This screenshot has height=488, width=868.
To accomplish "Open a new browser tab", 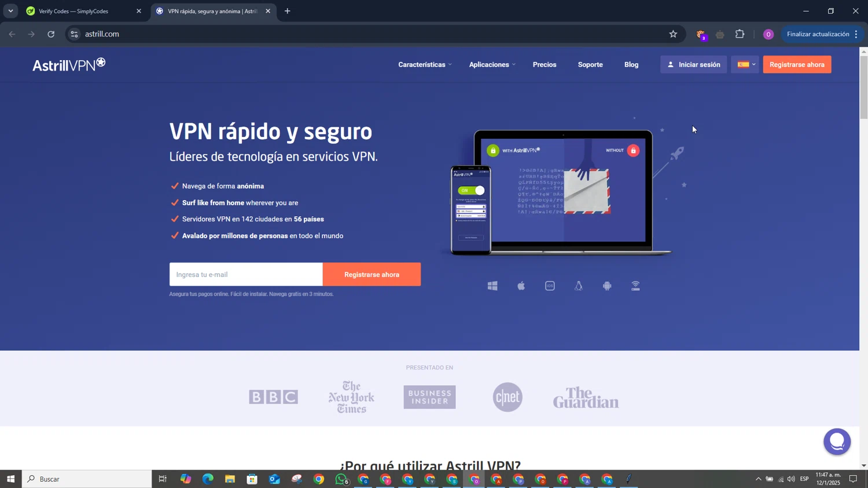I will pos(288,11).
